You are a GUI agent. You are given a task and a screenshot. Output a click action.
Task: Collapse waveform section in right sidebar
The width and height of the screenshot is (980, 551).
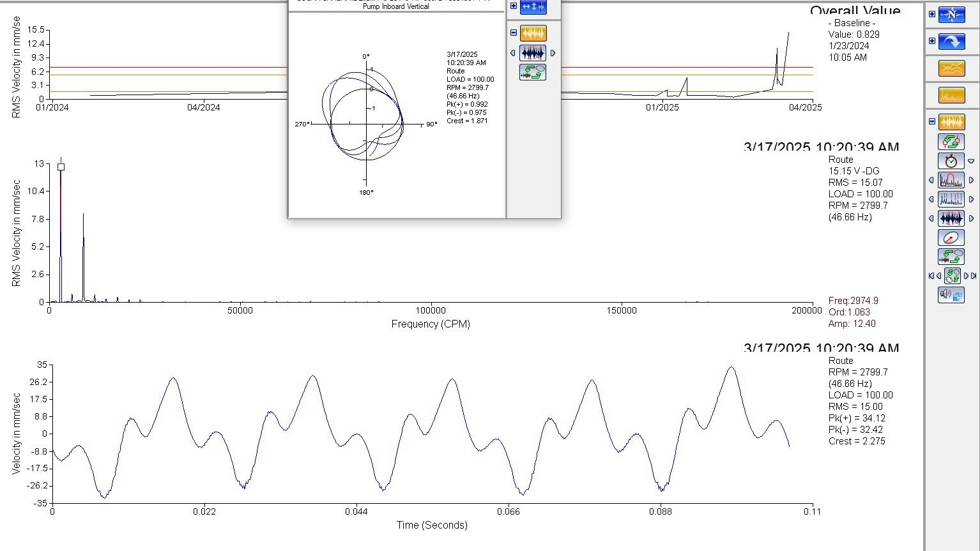tap(932, 121)
